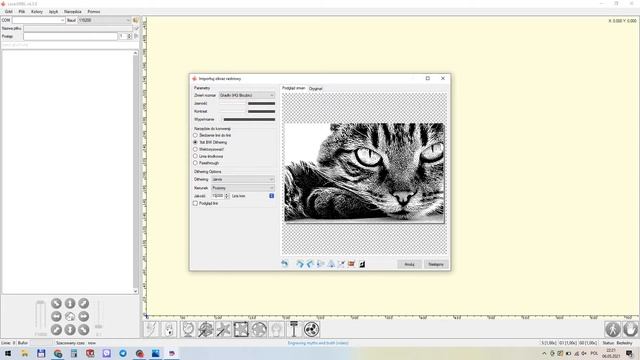
Task: Jog diagonally up-left
Action: [56, 303]
